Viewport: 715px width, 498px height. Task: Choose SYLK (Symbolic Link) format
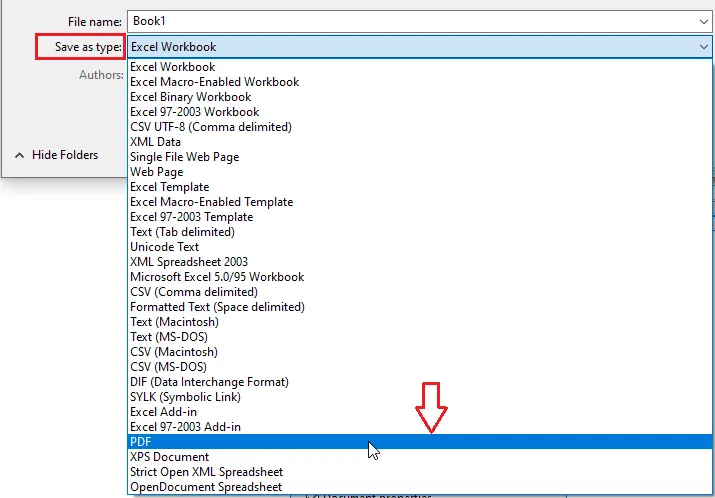coord(420,397)
